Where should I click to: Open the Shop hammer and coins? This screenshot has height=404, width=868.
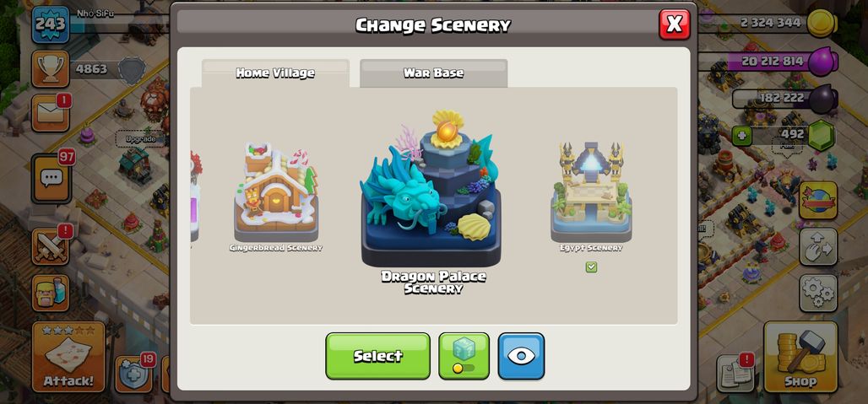click(800, 357)
